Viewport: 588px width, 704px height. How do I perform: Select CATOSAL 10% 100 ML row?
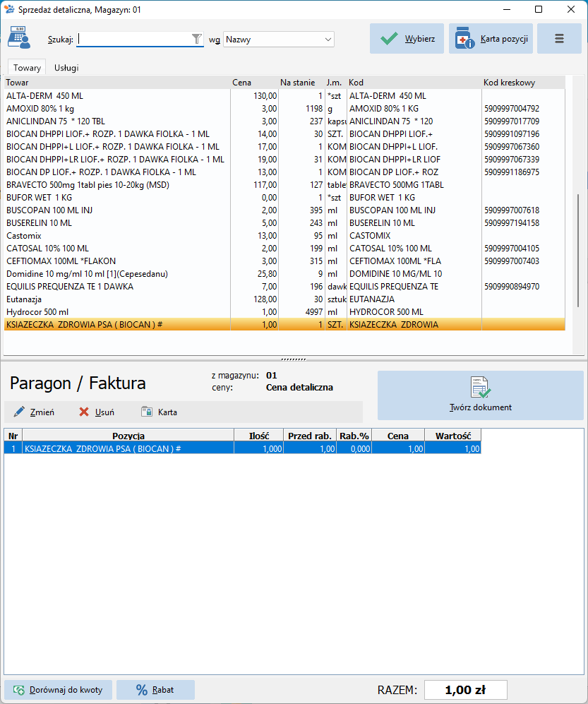click(x=284, y=249)
